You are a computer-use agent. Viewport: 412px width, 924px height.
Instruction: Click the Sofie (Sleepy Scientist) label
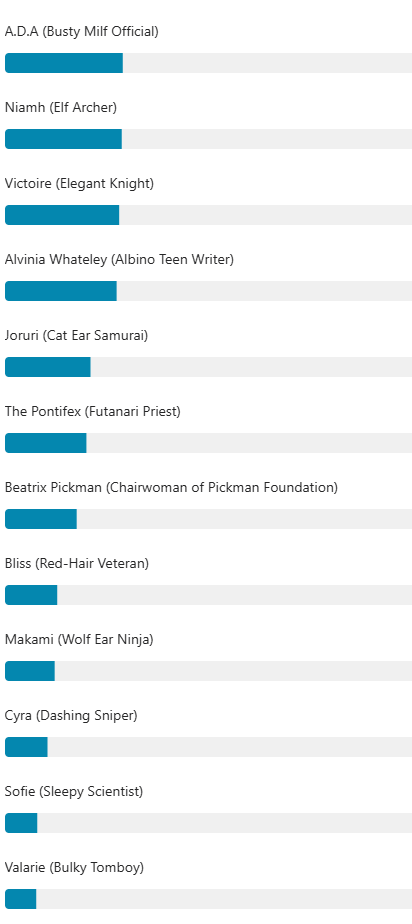pyautogui.click(x=74, y=792)
